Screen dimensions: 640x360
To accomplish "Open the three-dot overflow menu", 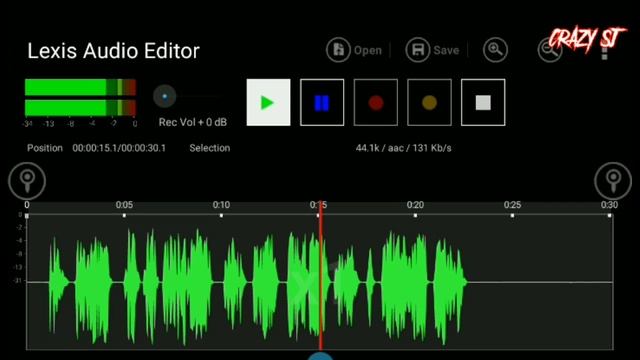I will (x=604, y=52).
